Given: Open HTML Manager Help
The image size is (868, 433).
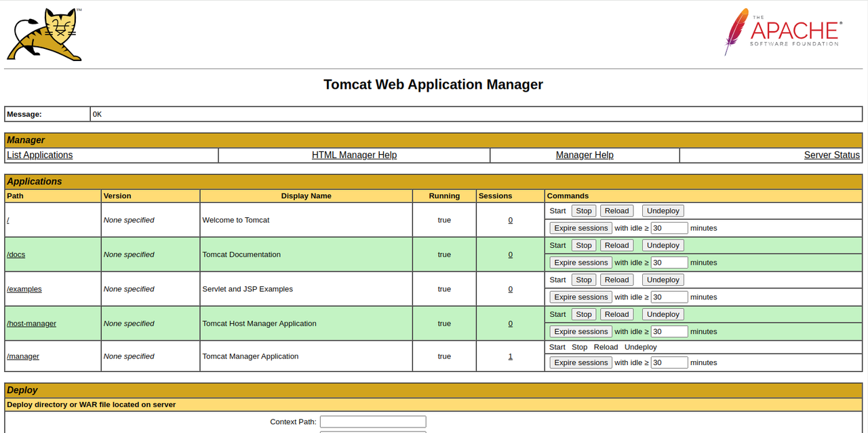Looking at the screenshot, I should coord(354,155).
